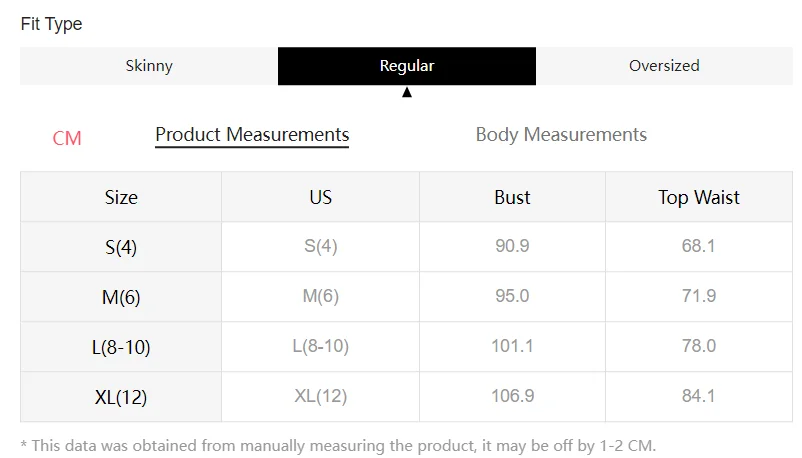The width and height of the screenshot is (802, 458).
Task: Click the black triangle under Regular
Action: (x=407, y=92)
